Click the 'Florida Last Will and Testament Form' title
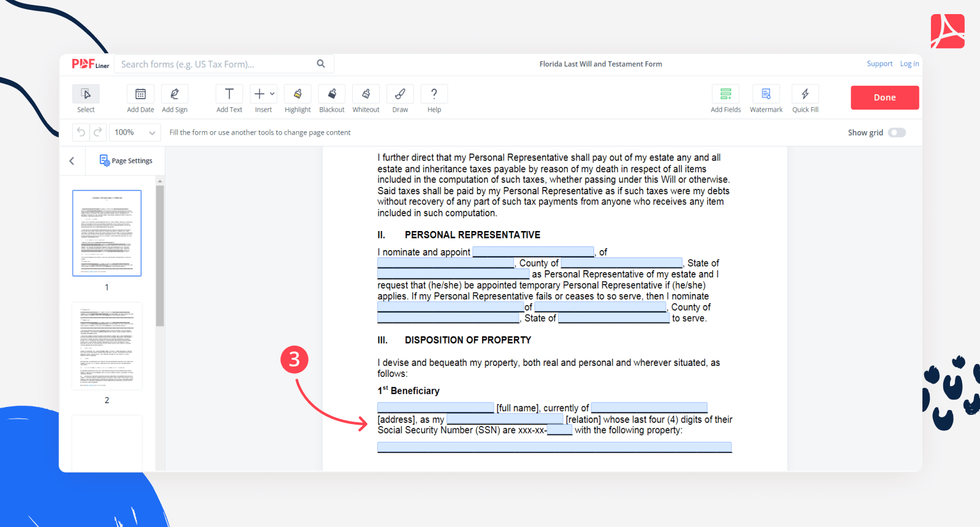This screenshot has height=527, width=980. click(601, 64)
